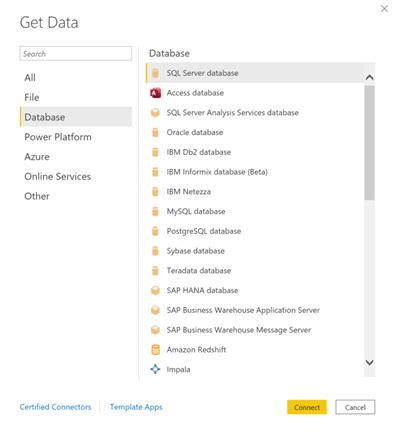Select IBM Netezza text
This screenshot has width=395, height=434.
click(x=189, y=192)
